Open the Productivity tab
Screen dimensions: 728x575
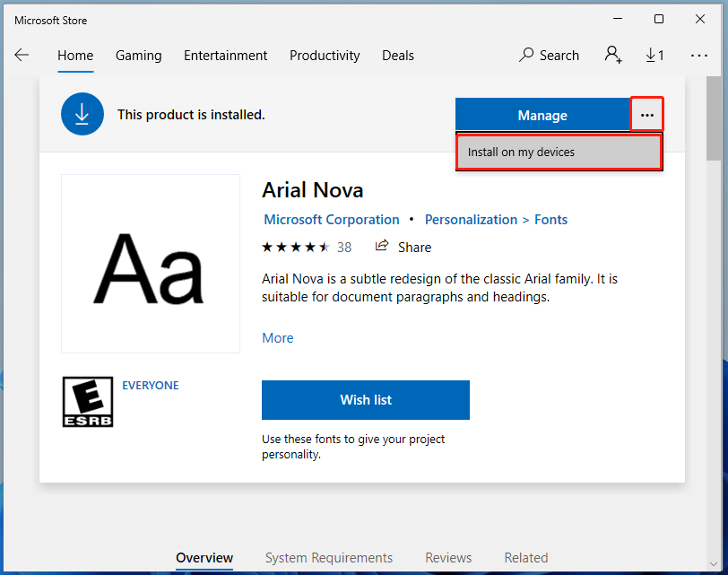point(325,56)
